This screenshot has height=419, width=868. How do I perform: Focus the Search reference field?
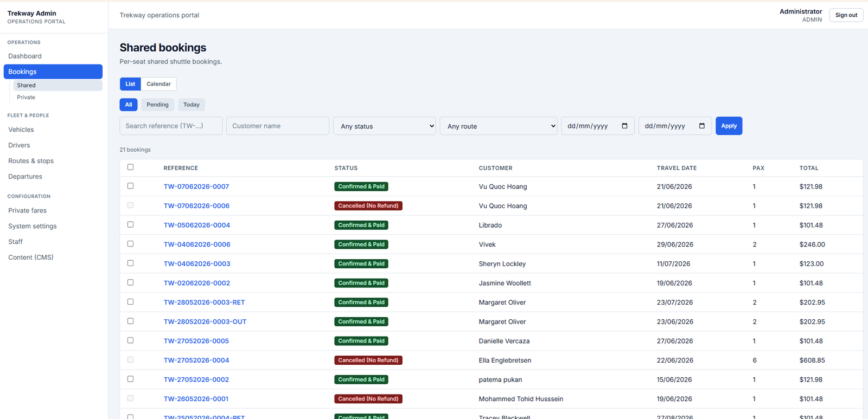point(171,126)
